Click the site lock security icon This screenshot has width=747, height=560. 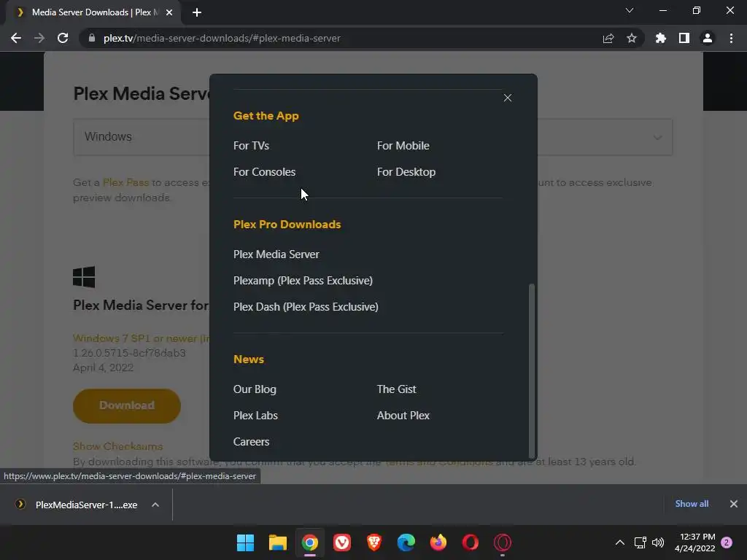click(92, 38)
